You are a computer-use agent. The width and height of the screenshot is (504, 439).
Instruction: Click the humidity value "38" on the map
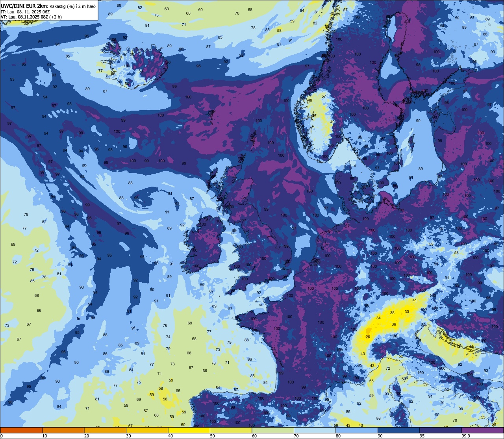click(x=392, y=313)
